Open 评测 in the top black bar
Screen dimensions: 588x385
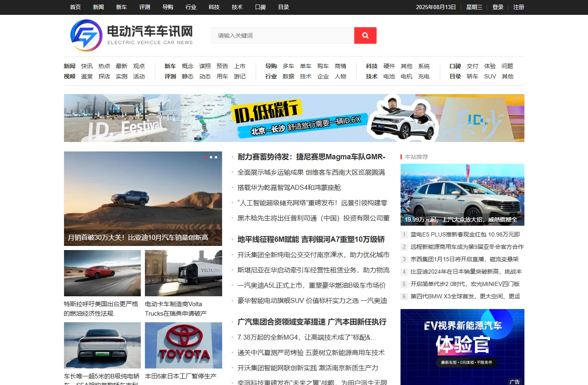pyautogui.click(x=145, y=7)
